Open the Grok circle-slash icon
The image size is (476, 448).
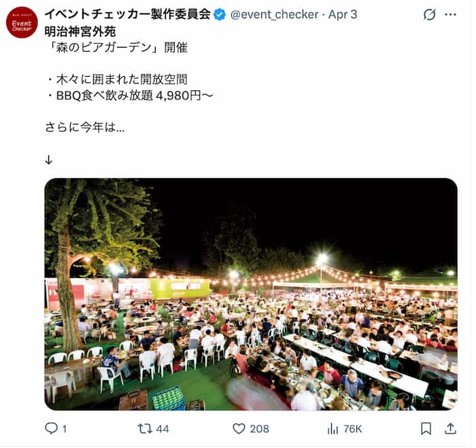[430, 14]
